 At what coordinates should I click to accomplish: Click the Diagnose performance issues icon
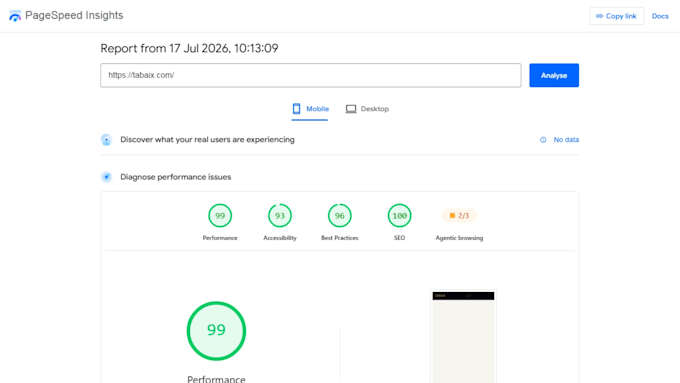(106, 177)
